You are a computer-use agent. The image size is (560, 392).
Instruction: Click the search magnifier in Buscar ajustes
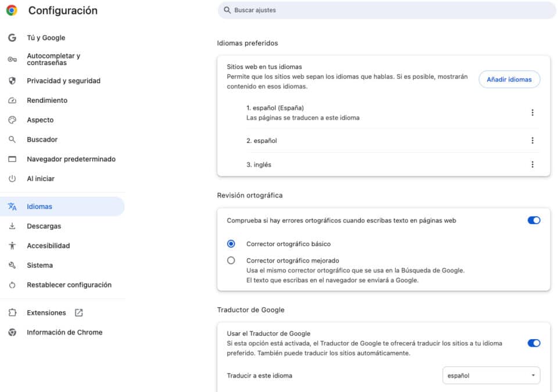227,10
